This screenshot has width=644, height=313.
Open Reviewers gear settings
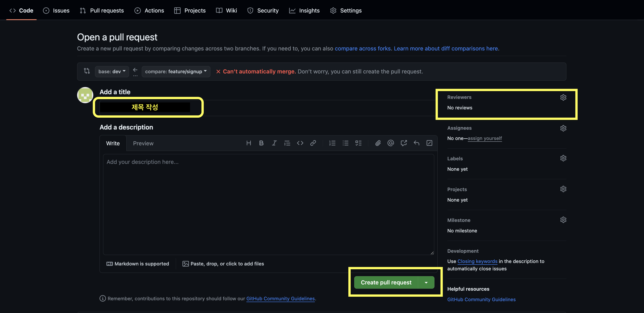[x=563, y=97]
